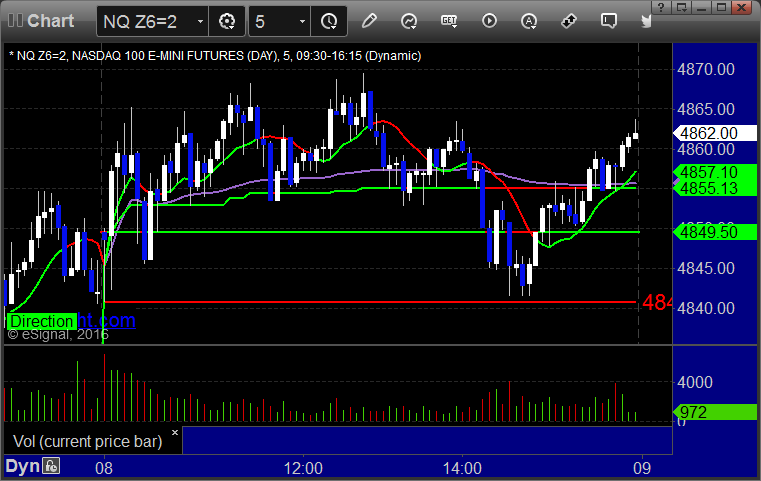Click the 4855.13 green price tag
The image size is (761, 481).
714,188
